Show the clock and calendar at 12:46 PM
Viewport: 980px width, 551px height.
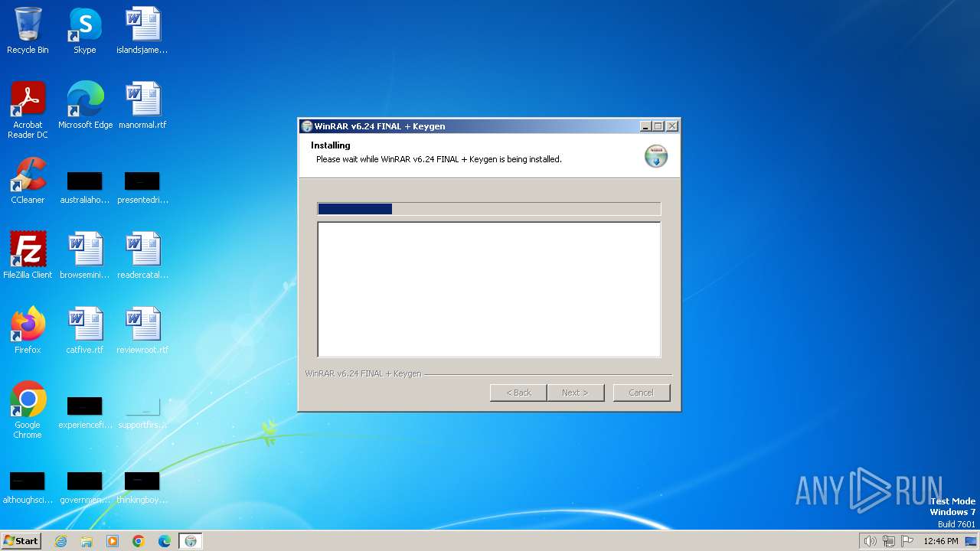(x=941, y=541)
